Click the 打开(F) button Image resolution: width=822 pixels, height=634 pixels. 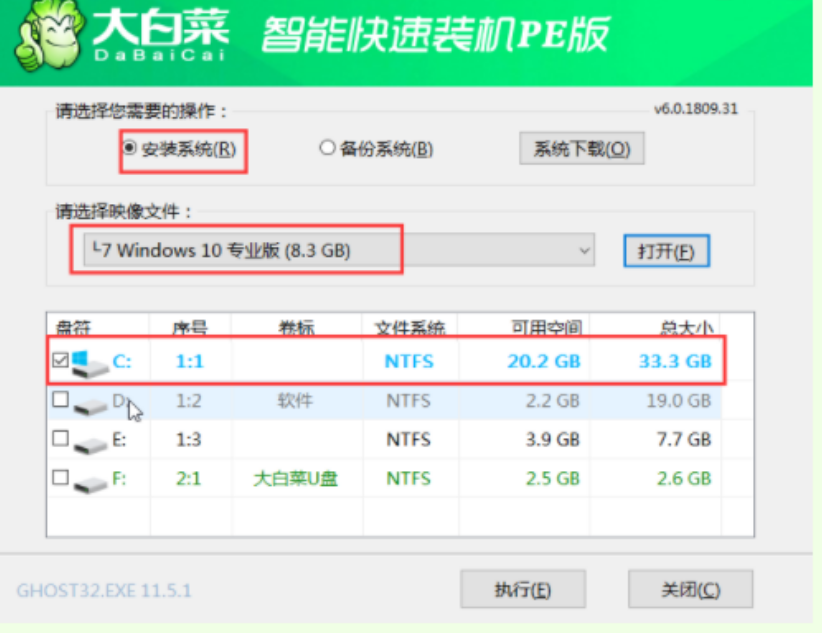[x=665, y=251]
